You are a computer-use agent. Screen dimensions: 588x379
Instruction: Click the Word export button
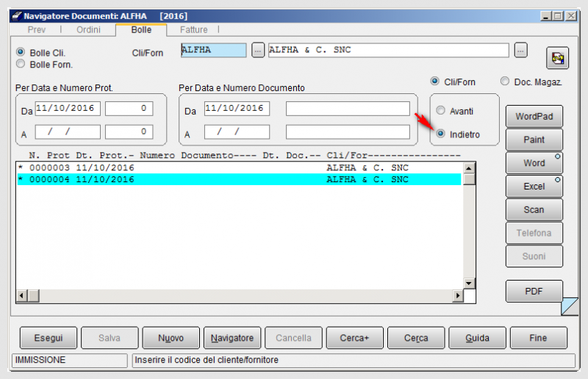tap(534, 163)
